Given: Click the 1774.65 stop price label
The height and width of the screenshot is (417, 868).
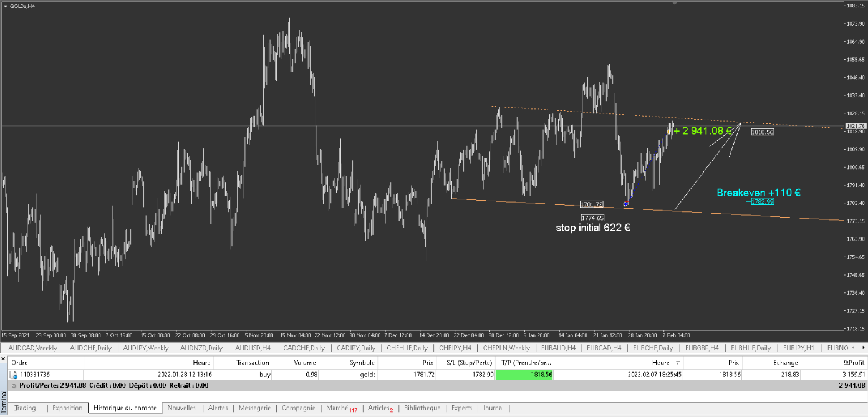Looking at the screenshot, I should click(x=592, y=218).
